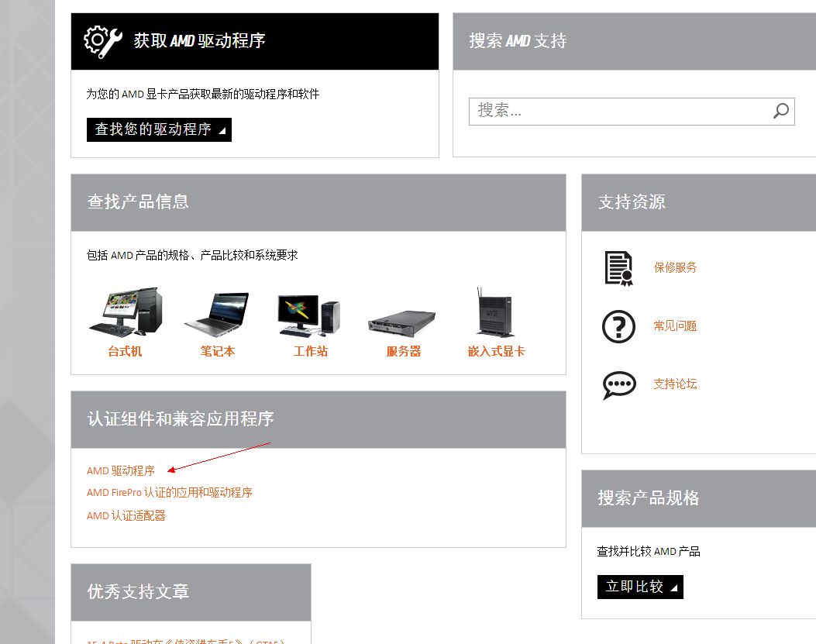Open the server product image

(401, 323)
